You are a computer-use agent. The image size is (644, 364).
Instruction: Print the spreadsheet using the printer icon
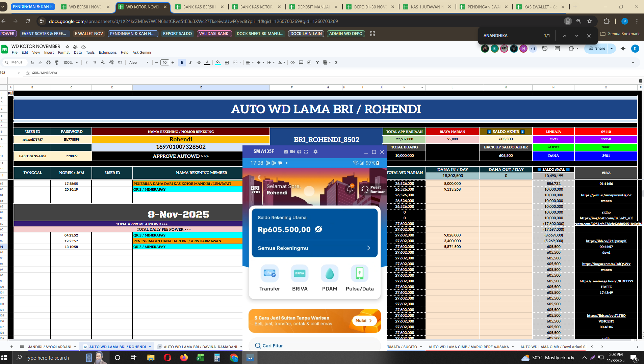tap(48, 62)
